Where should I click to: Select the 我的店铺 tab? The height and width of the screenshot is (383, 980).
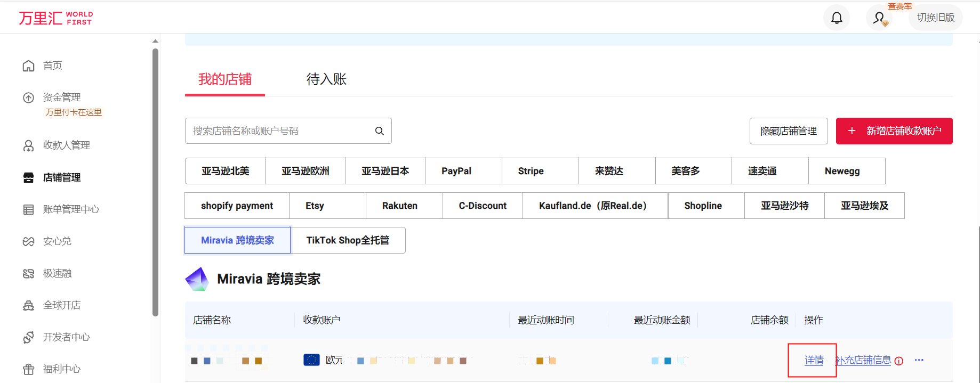(224, 79)
